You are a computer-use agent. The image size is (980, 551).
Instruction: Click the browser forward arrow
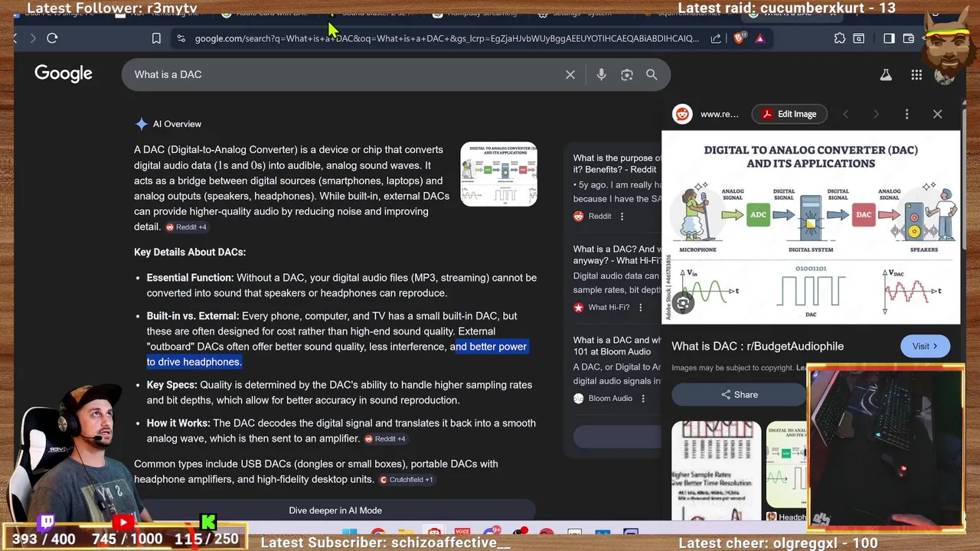pyautogui.click(x=31, y=38)
